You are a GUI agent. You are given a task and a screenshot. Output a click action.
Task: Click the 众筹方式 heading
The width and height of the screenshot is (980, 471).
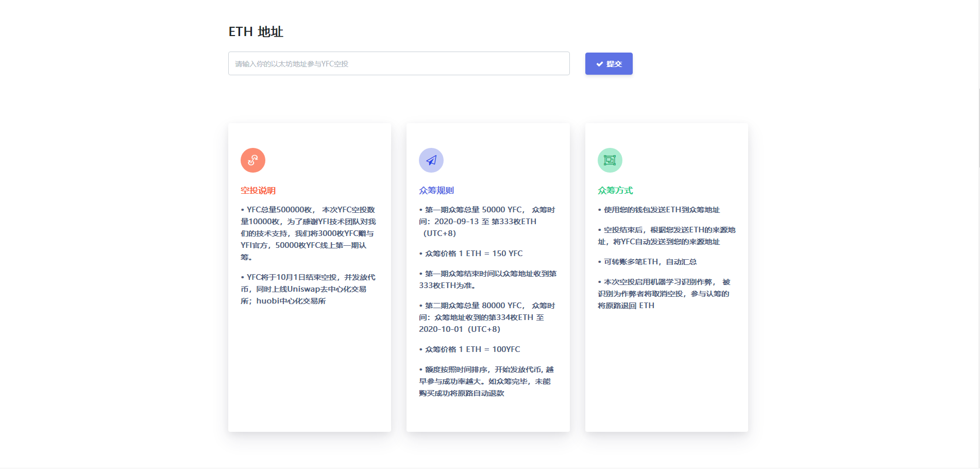point(615,190)
